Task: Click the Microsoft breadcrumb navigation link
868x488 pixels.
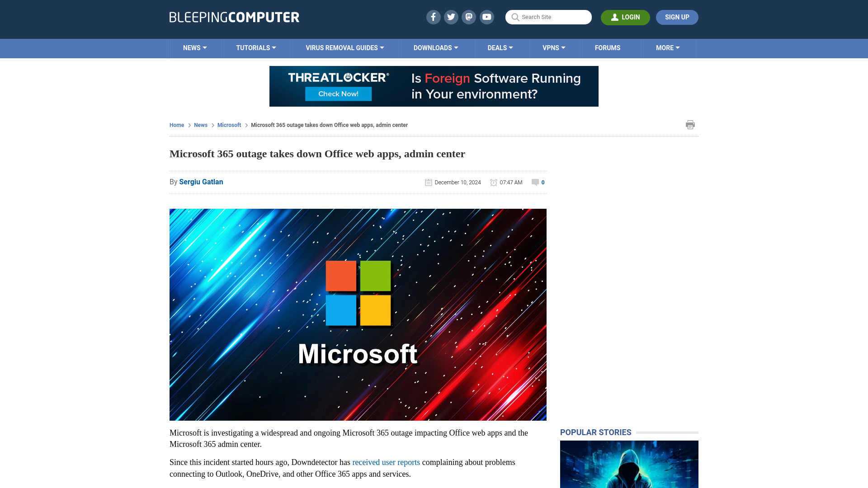Action: pyautogui.click(x=229, y=125)
